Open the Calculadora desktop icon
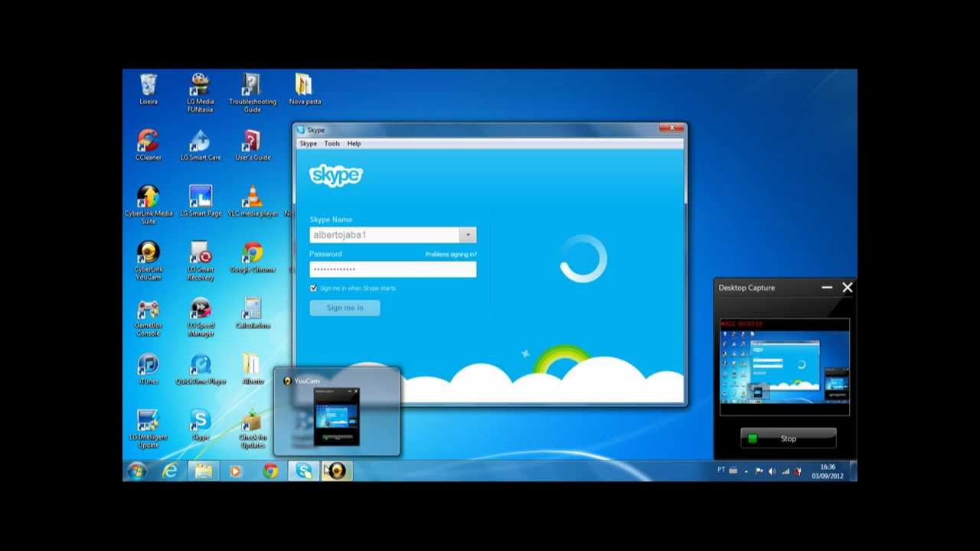This screenshot has height=551, width=980. (252, 313)
